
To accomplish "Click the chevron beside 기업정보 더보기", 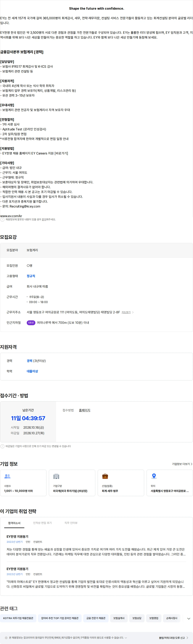I will tap(192, 464).
